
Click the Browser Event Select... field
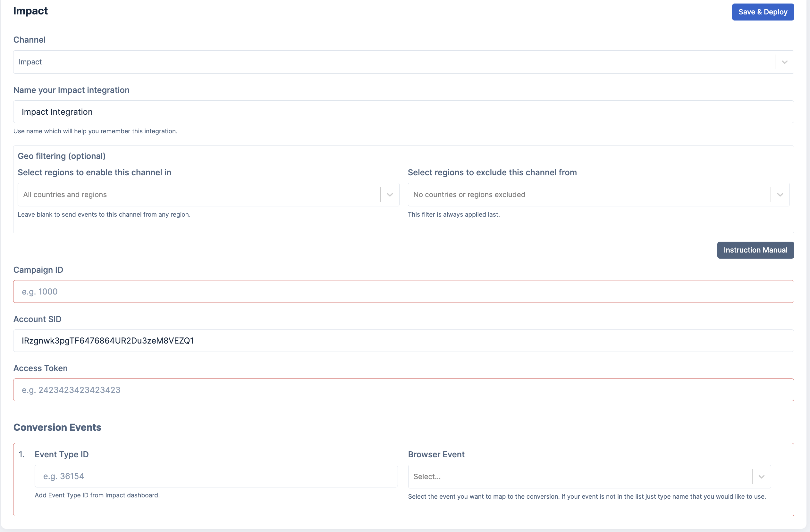tap(578, 477)
